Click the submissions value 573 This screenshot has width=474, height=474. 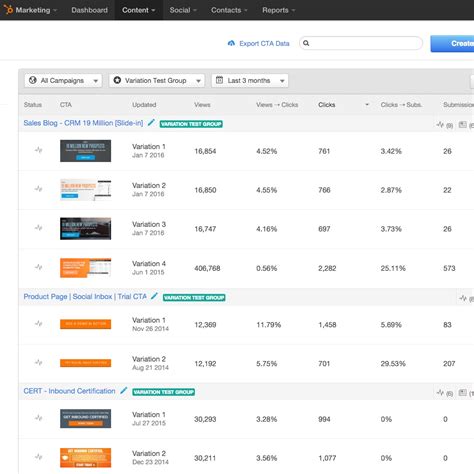(x=449, y=268)
